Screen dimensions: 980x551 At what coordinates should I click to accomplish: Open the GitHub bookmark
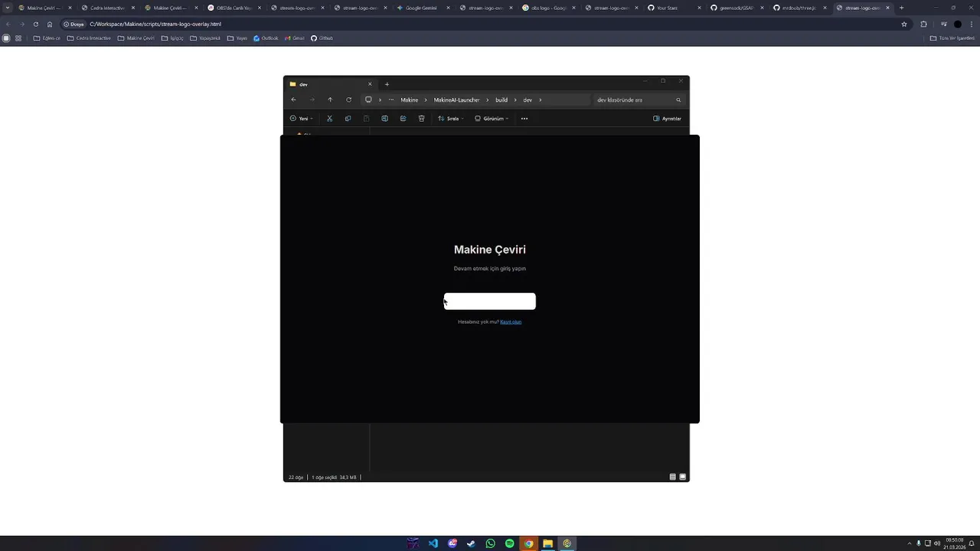point(322,38)
